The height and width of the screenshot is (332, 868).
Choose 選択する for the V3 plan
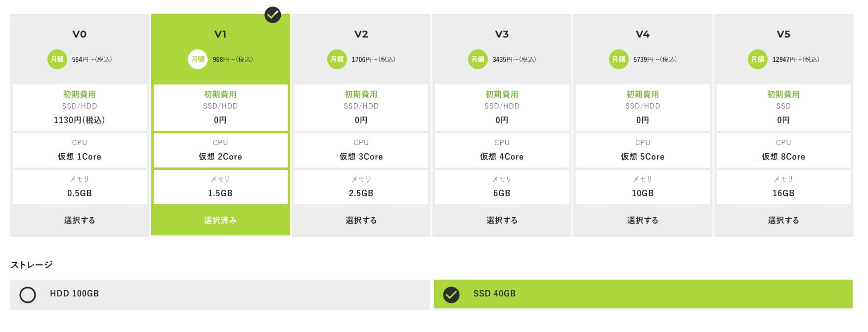[x=502, y=220]
